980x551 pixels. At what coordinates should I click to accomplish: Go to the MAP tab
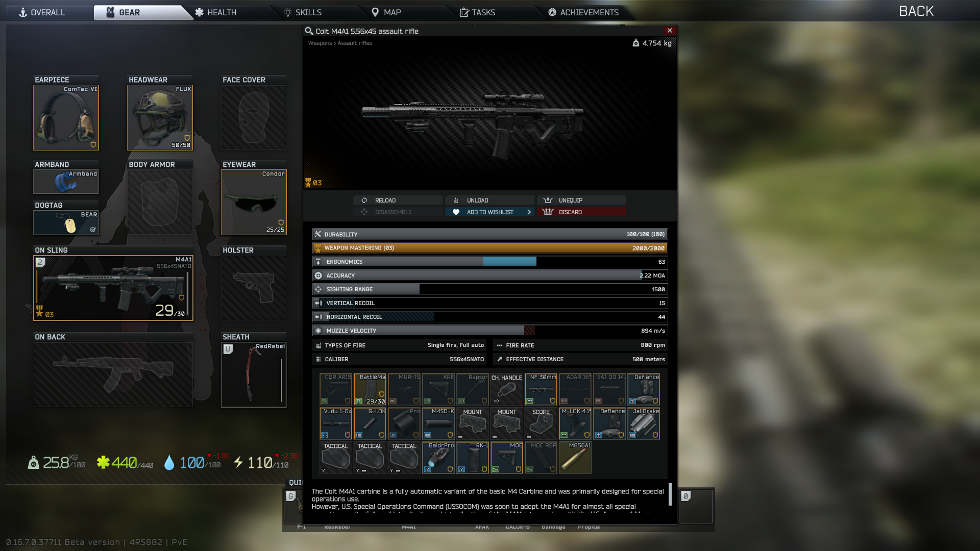coord(386,12)
